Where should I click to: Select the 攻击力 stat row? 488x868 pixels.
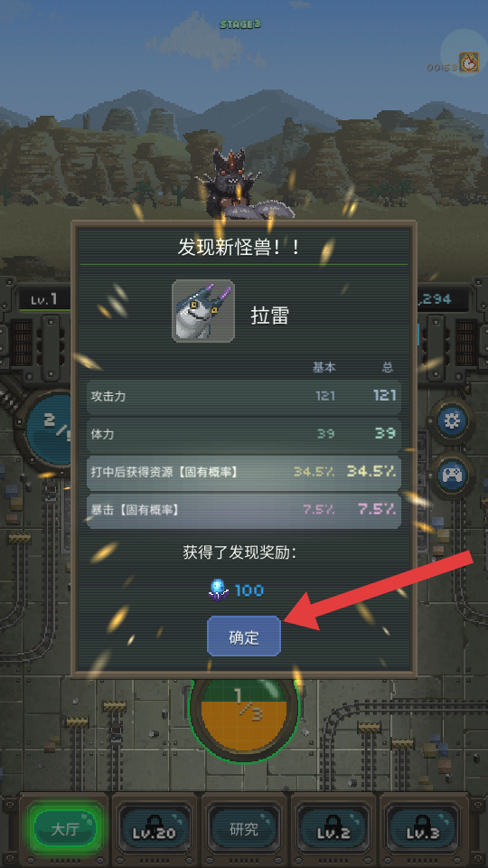[x=244, y=396]
